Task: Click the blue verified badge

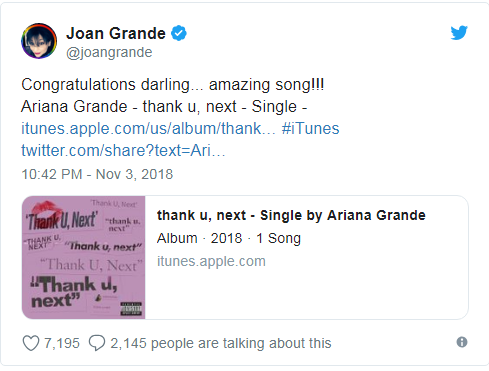Action: click(179, 33)
